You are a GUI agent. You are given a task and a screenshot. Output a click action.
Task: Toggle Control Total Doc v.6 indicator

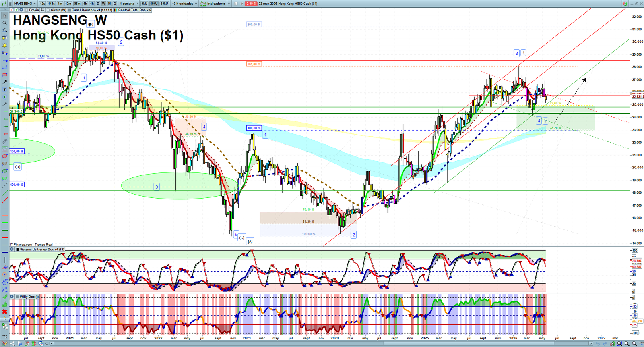click(116, 10)
